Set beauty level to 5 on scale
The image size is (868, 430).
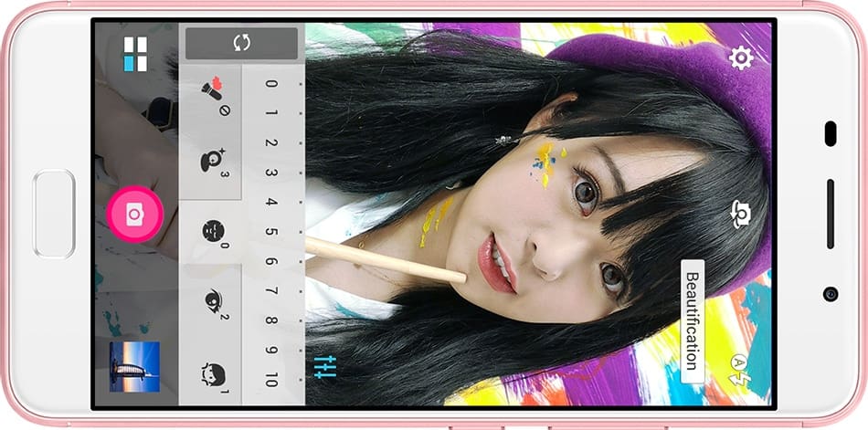(x=270, y=231)
